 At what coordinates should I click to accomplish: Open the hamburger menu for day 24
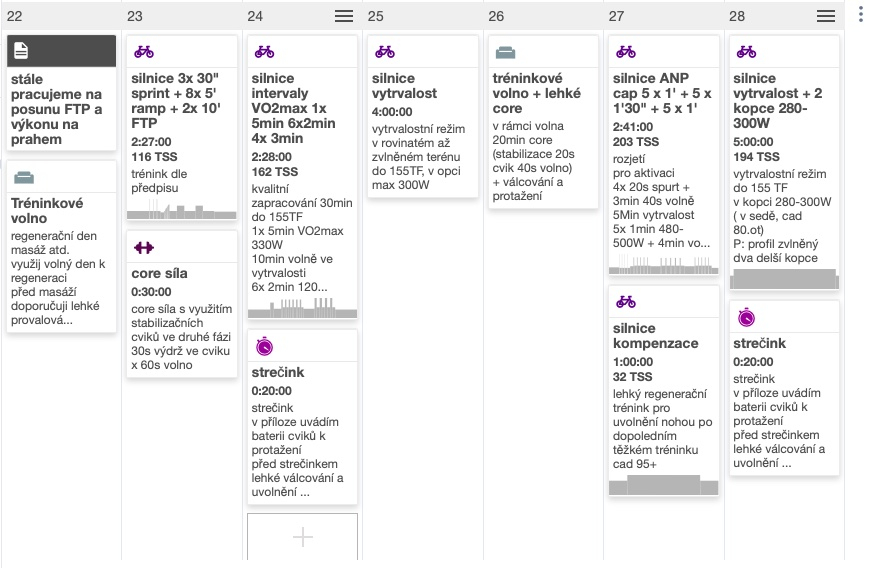click(344, 16)
